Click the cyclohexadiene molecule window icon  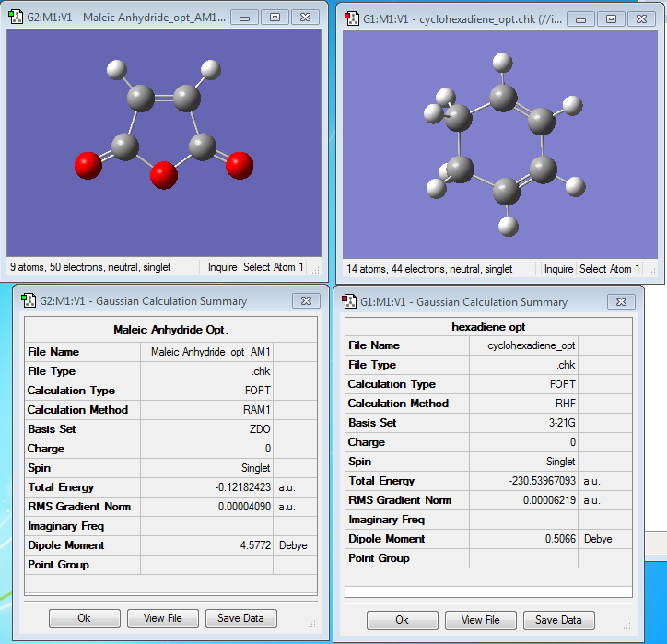coord(352,18)
